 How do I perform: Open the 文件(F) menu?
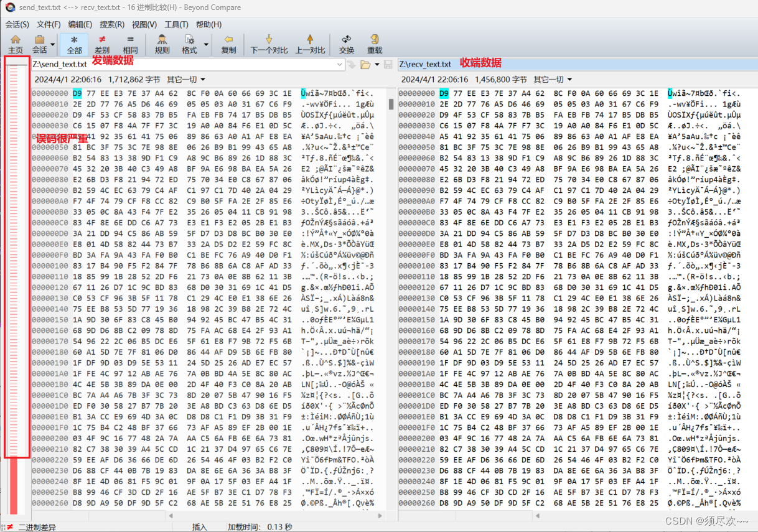point(49,24)
